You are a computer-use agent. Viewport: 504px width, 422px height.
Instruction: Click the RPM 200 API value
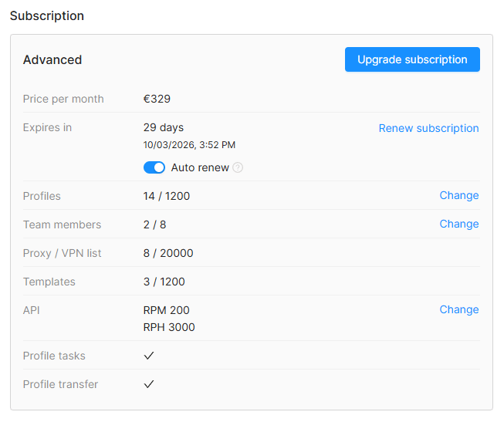[x=167, y=310]
